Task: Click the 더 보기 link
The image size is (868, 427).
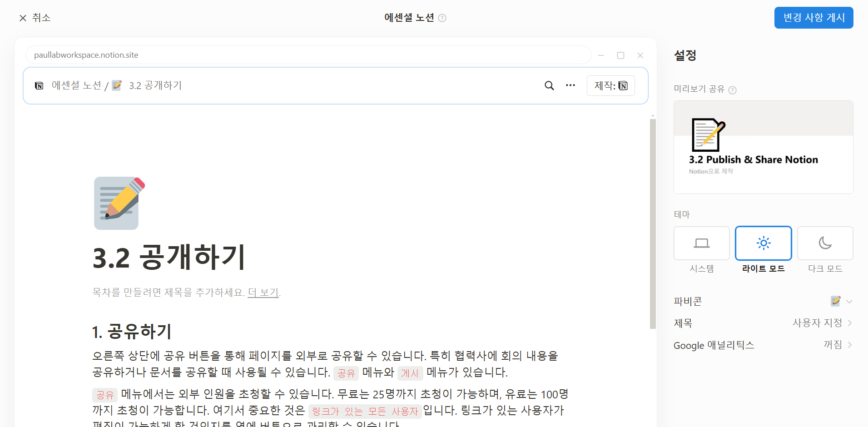Action: (263, 292)
